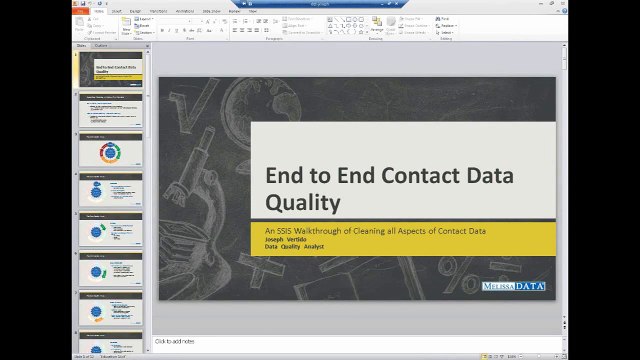The height and width of the screenshot is (360, 640).
Task: Click the Align Text Left icon
Action: click(x=235, y=30)
